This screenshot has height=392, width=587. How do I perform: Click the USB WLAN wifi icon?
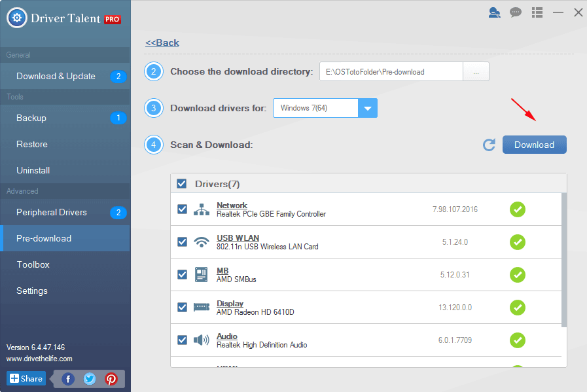(x=202, y=242)
